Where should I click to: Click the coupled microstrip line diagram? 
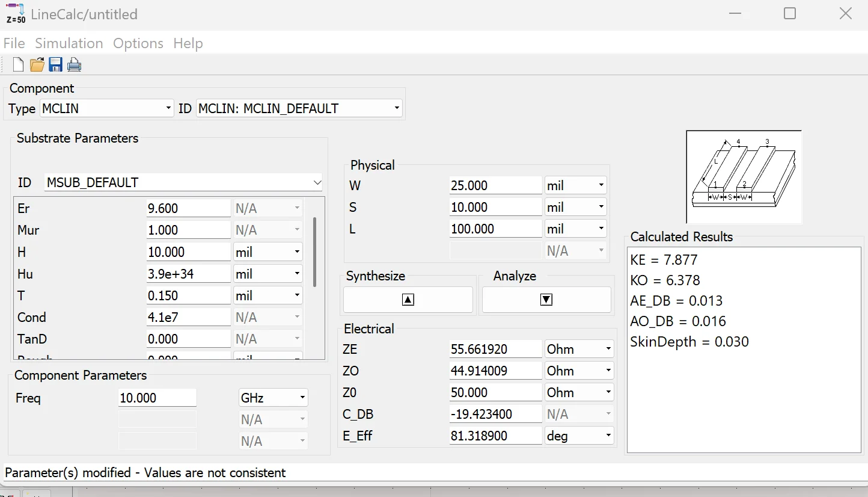(x=744, y=177)
